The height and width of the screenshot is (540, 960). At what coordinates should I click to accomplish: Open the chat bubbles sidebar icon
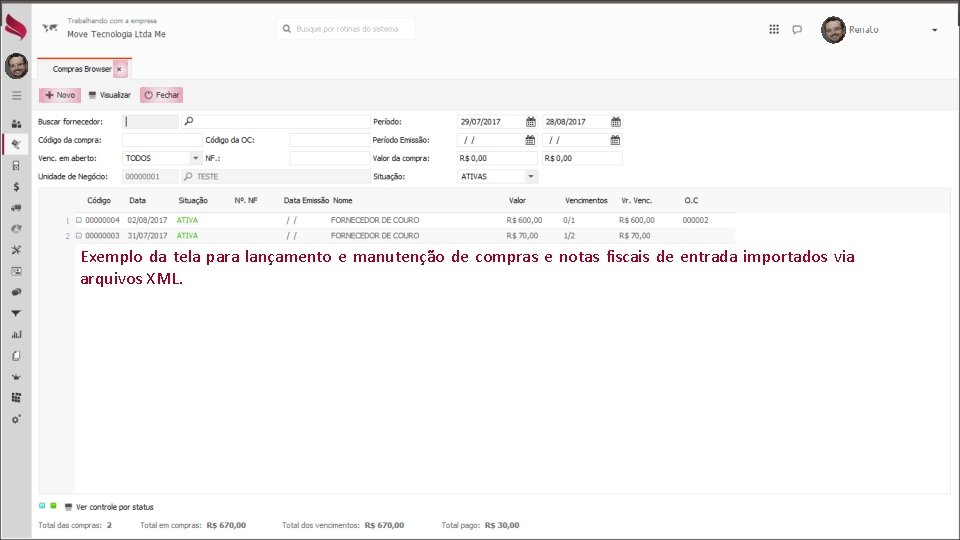[17, 292]
